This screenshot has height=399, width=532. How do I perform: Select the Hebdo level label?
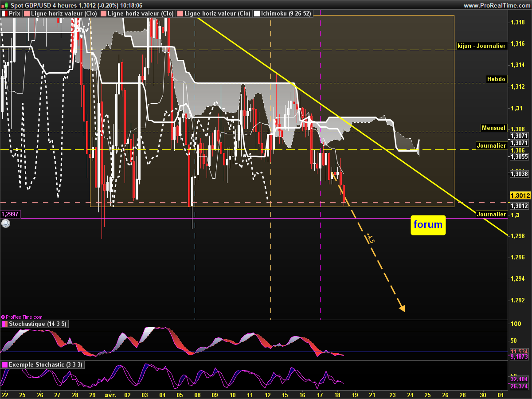click(496, 79)
